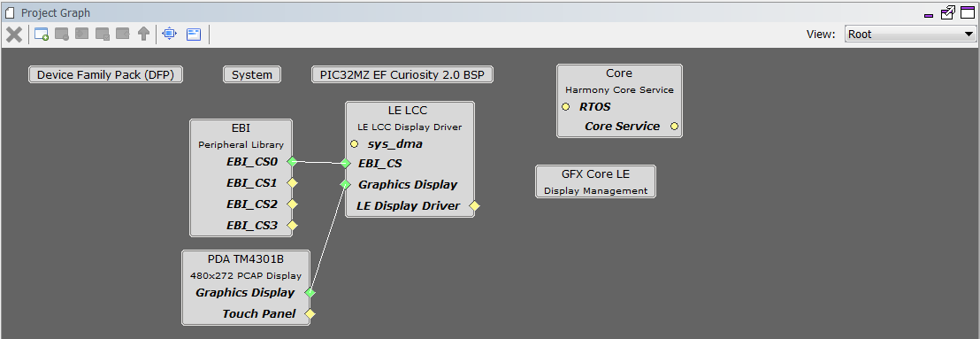The height and width of the screenshot is (339, 980).
Task: Click the yellow EBI_CS2 connector diamond
Action: (x=292, y=204)
